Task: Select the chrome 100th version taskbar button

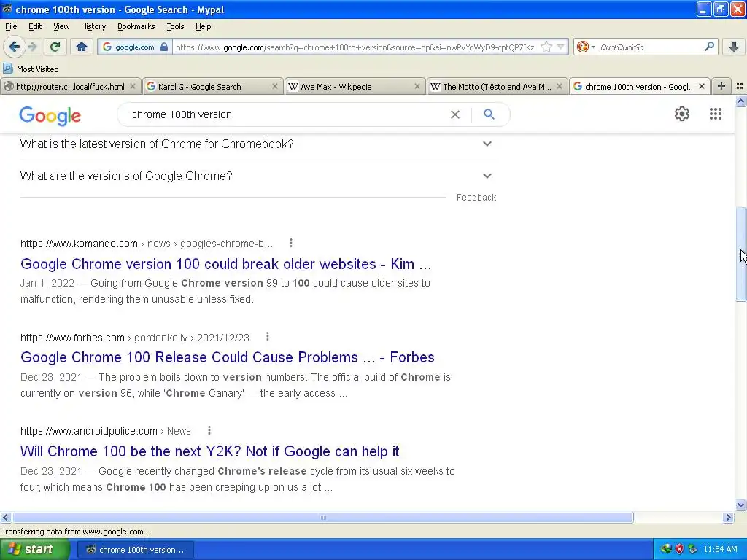Action: pyautogui.click(x=136, y=550)
